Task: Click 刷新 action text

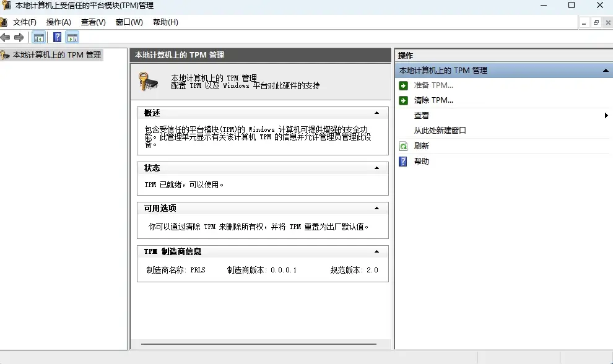Action: tap(422, 146)
